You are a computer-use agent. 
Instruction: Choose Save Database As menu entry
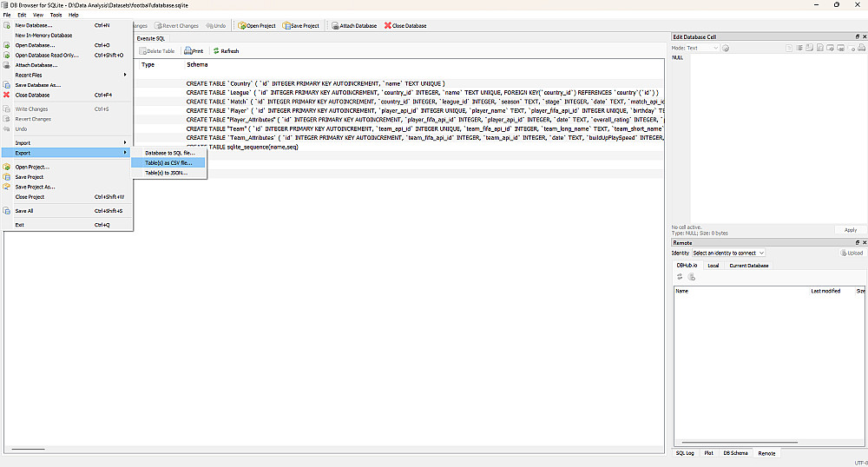(x=67, y=85)
